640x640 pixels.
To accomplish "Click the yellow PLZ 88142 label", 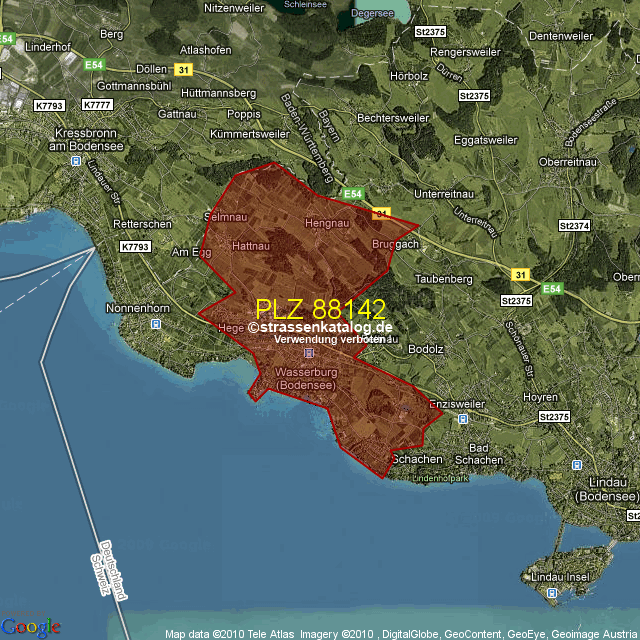I will 320,309.
